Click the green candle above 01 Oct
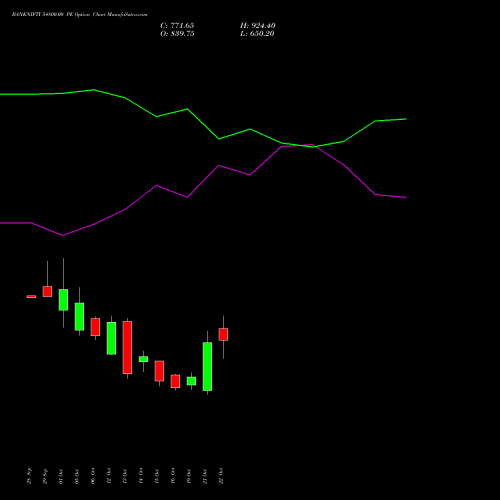 63,300
